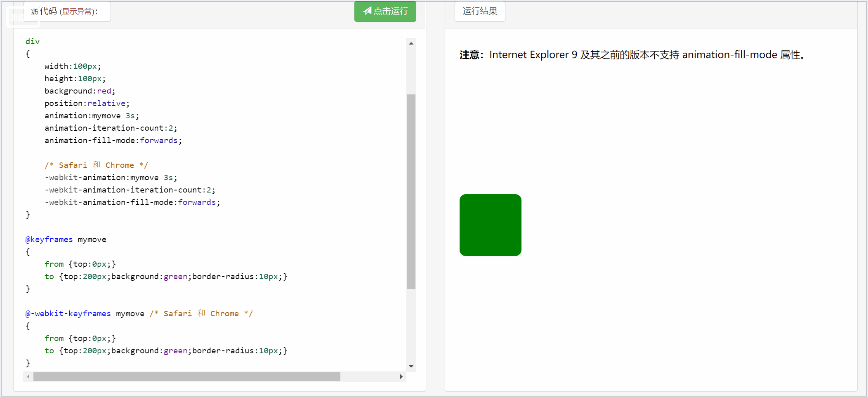Click the '-webkit-animation-iteration-count:2;' line
This screenshot has width=868, height=397.
(x=130, y=190)
